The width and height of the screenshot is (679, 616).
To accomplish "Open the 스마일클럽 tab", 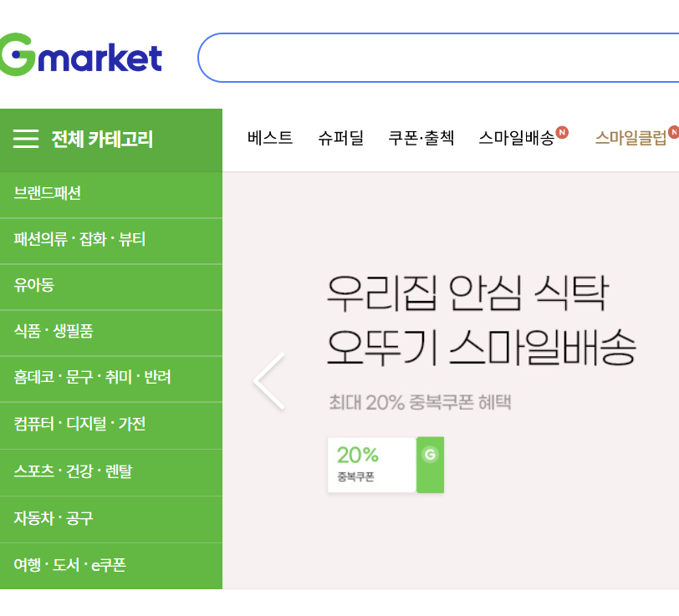I will (631, 138).
